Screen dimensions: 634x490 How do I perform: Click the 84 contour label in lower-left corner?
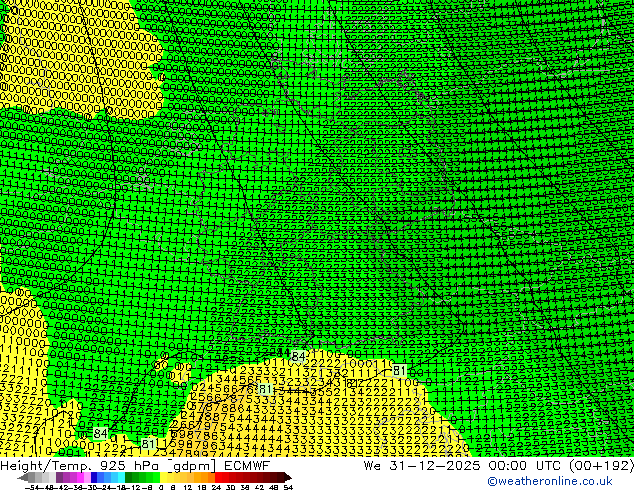click(100, 434)
